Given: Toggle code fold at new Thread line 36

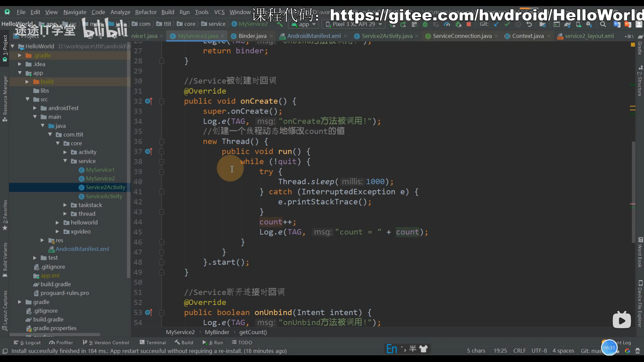Looking at the screenshot, I should 162,141.
